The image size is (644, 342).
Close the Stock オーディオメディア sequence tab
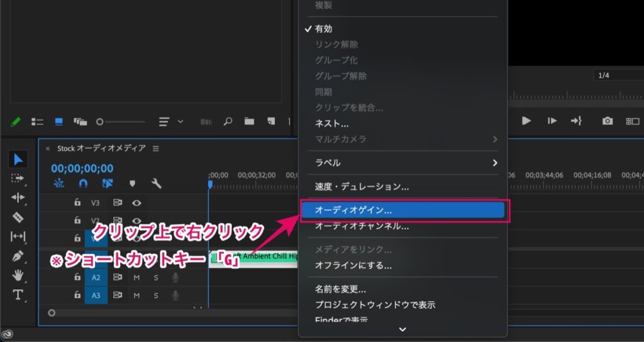(48, 148)
